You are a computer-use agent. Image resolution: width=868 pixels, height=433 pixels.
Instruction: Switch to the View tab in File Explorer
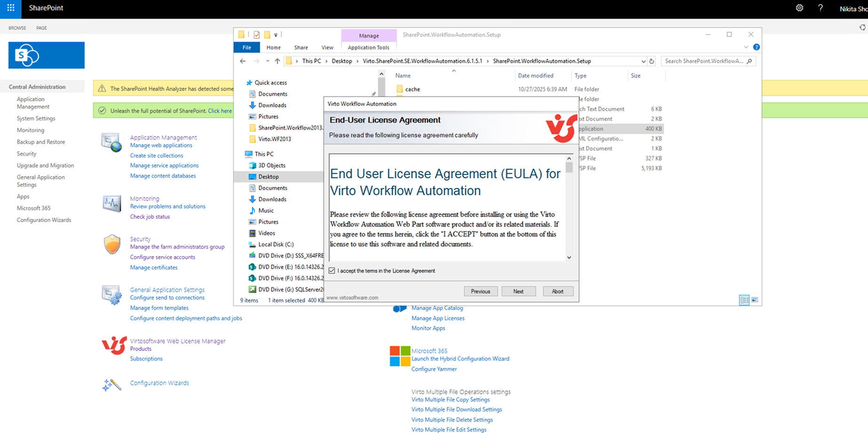point(327,47)
